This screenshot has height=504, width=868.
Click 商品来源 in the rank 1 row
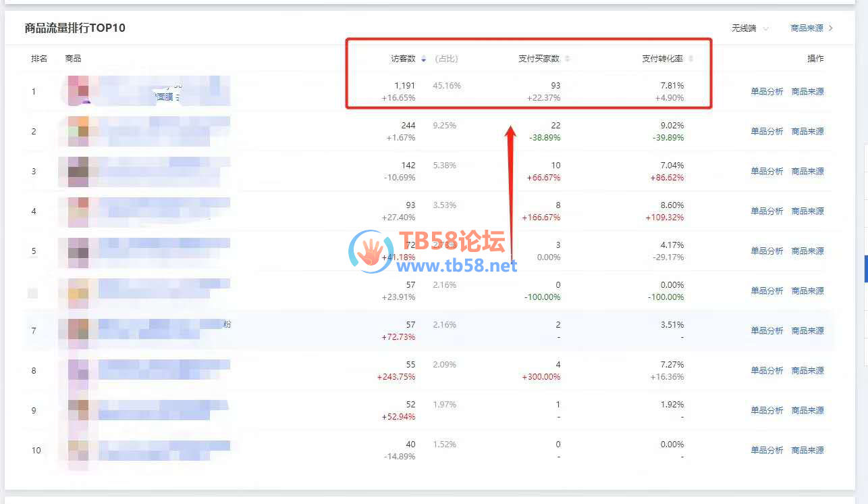tap(807, 92)
